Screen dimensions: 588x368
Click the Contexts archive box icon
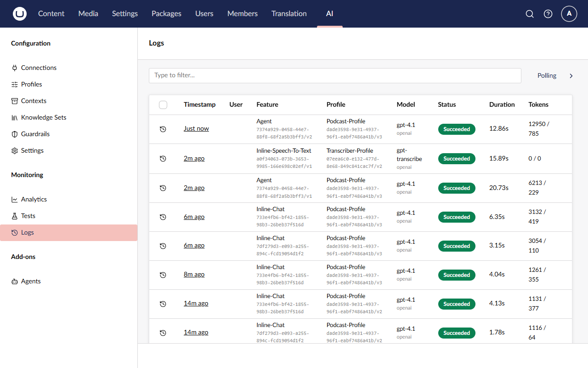click(15, 101)
